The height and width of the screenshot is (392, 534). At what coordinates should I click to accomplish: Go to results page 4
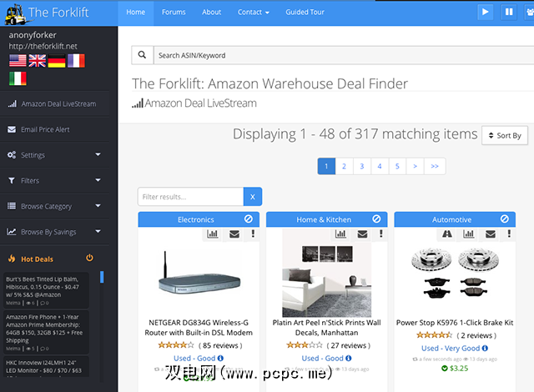[380, 166]
